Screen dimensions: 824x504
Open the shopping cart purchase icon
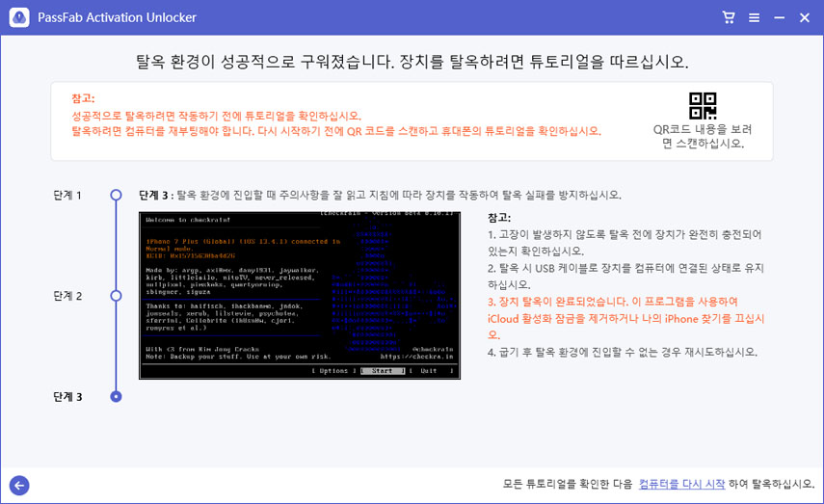click(730, 17)
